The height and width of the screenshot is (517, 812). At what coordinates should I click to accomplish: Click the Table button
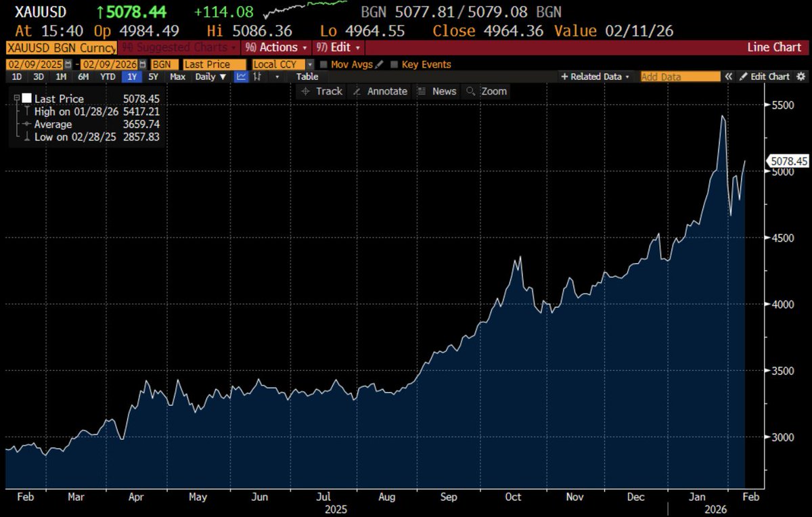(x=307, y=76)
